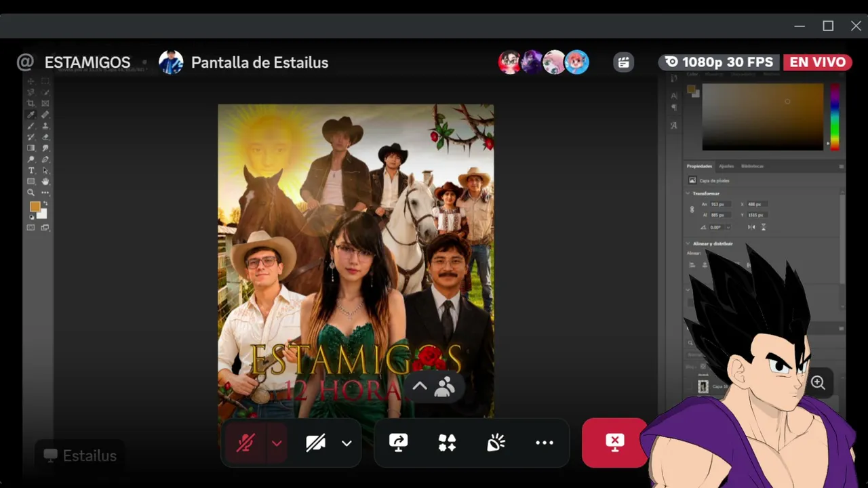
Task: Select the Frame tool
Action: 45,103
